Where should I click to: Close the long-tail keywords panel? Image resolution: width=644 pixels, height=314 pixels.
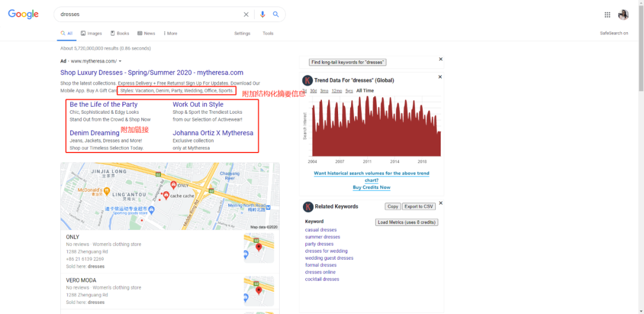(x=441, y=59)
